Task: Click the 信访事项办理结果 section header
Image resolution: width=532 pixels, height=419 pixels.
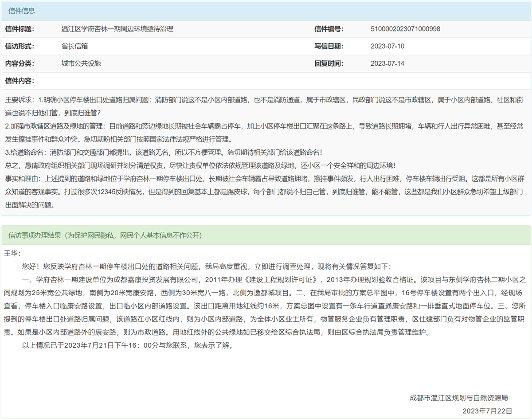Action: click(x=266, y=235)
